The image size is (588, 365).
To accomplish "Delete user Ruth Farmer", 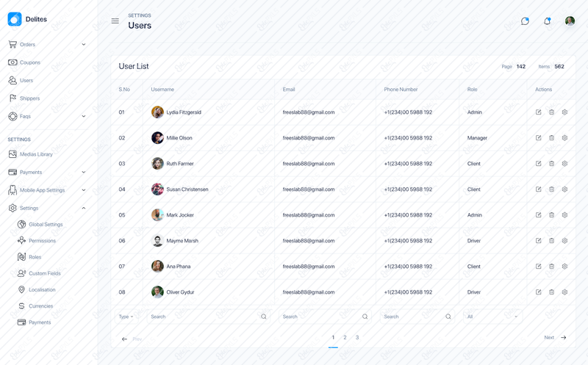I will tap(552, 163).
